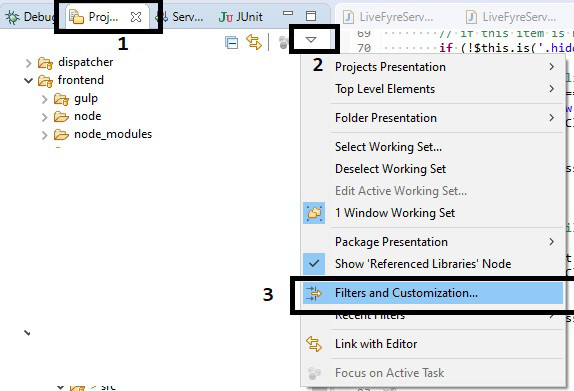The width and height of the screenshot is (574, 391).
Task: Collapse the frontend project node
Action: (x=29, y=80)
